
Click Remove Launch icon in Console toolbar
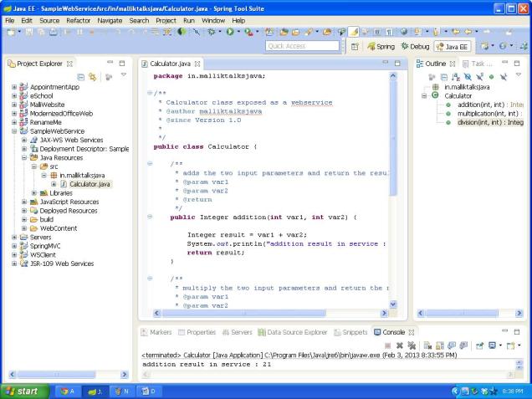point(398,345)
